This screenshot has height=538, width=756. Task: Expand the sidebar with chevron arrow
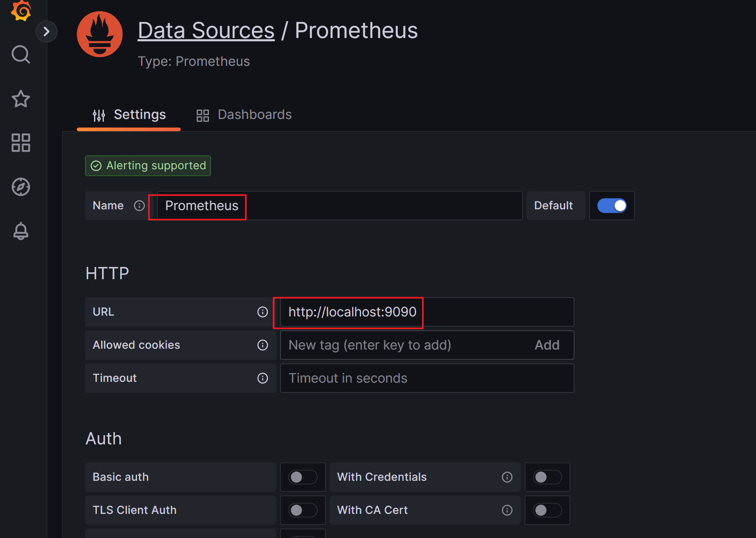tap(47, 31)
